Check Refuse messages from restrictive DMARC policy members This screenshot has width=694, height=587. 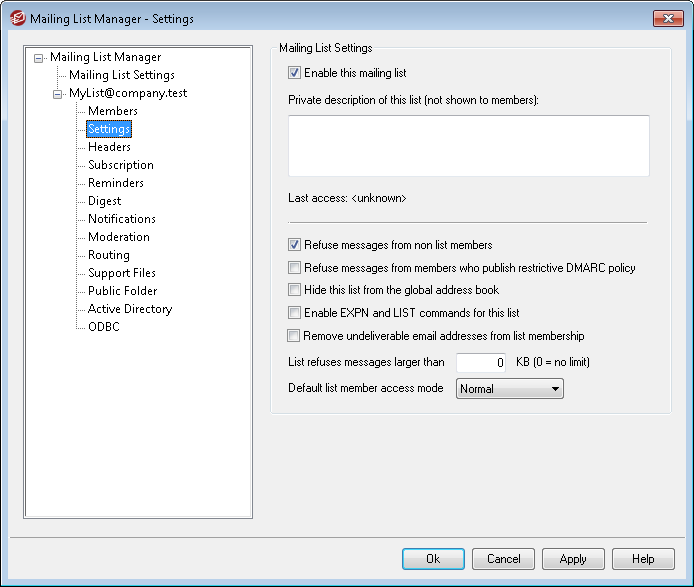(x=294, y=268)
